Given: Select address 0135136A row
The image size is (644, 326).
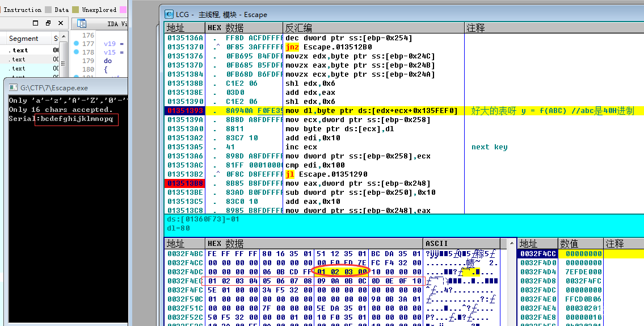Looking at the screenshot, I should (x=185, y=38).
